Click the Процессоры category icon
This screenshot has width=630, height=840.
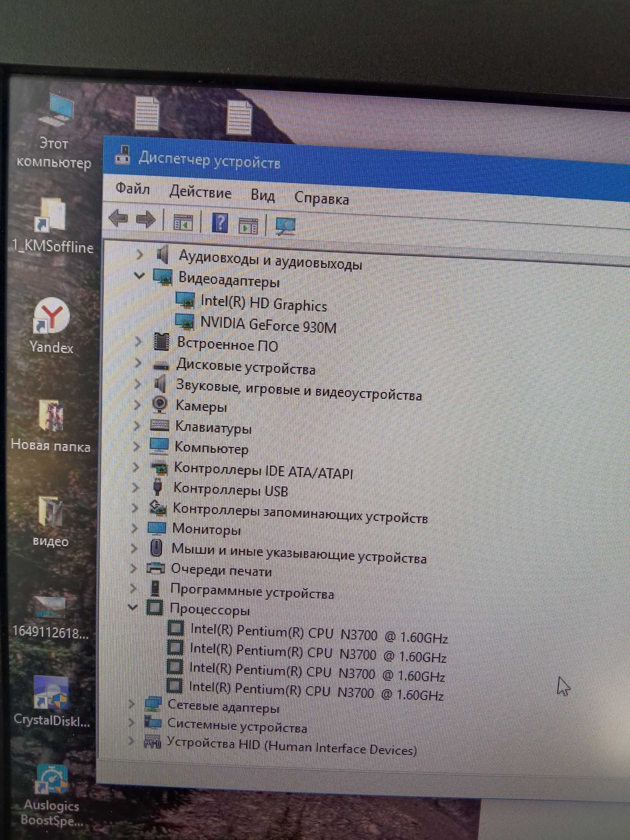pos(155,607)
